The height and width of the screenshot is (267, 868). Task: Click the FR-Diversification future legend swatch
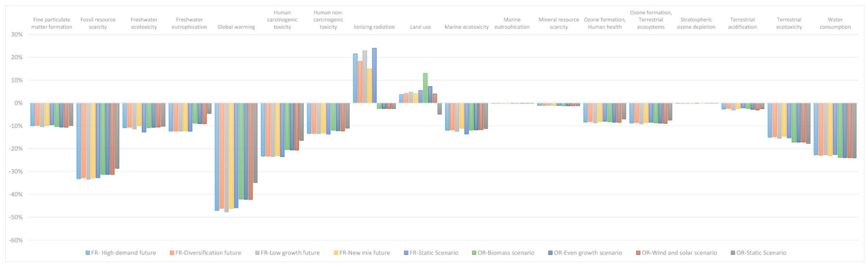(172, 253)
